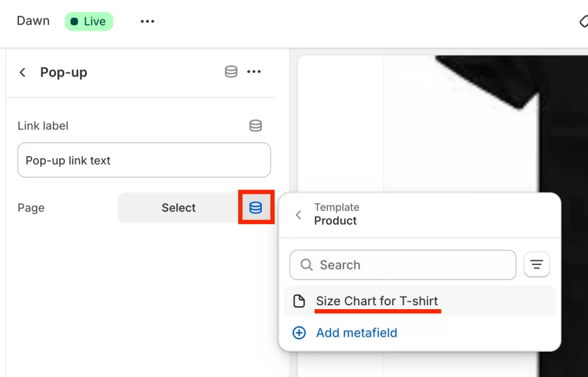This screenshot has width=588, height=377.
Task: Click the blue dynamic source icon beside Page
Action: point(256,207)
